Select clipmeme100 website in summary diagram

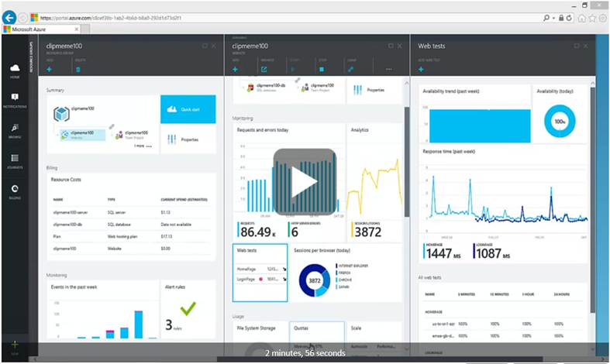pos(82,135)
